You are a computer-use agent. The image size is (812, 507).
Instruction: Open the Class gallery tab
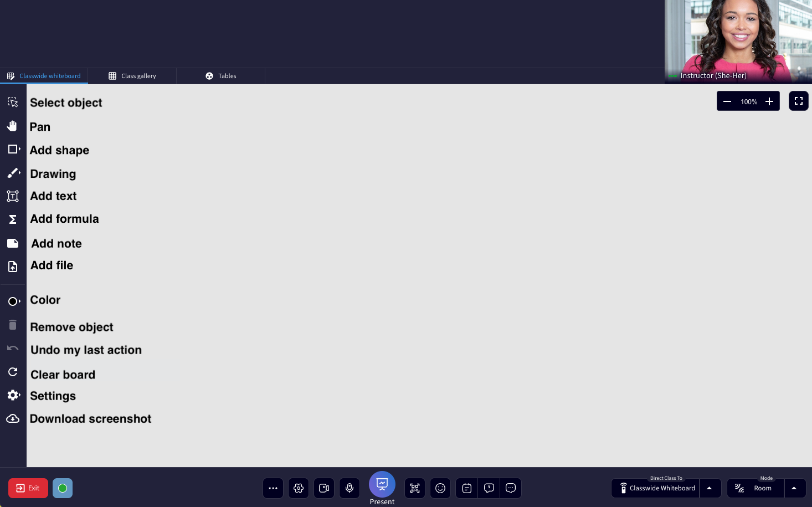(x=132, y=76)
